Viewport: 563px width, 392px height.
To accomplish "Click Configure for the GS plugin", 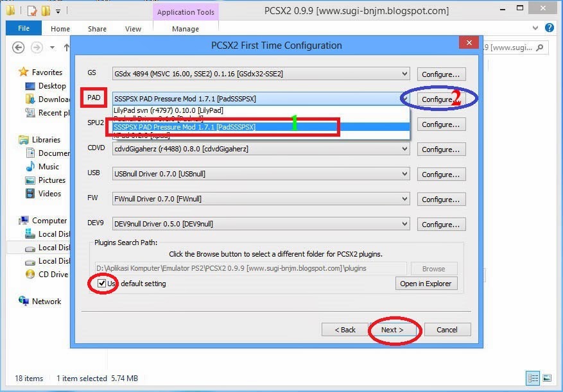I will point(441,74).
